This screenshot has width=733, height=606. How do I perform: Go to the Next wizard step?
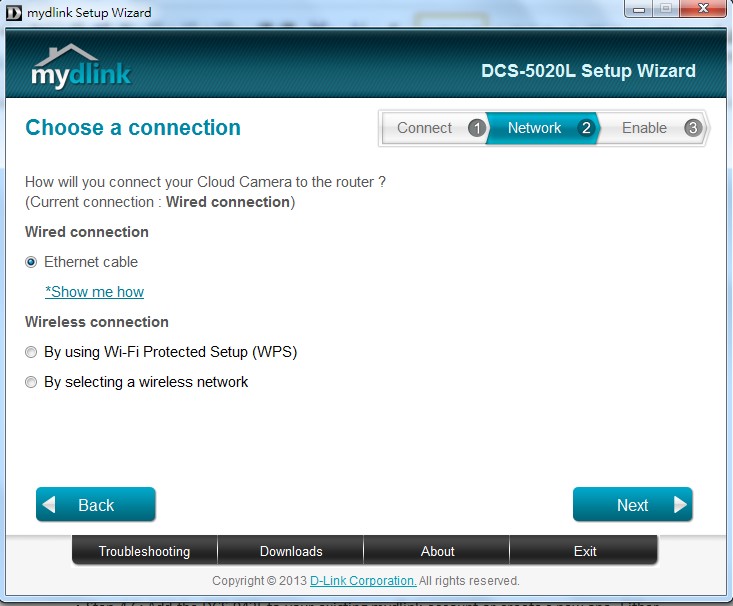(632, 505)
